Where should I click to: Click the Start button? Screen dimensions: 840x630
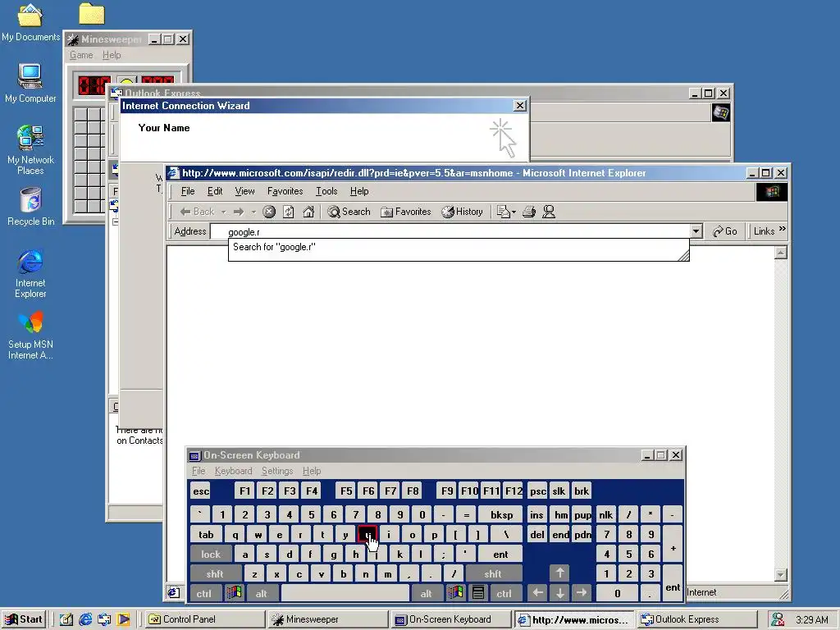click(x=24, y=619)
